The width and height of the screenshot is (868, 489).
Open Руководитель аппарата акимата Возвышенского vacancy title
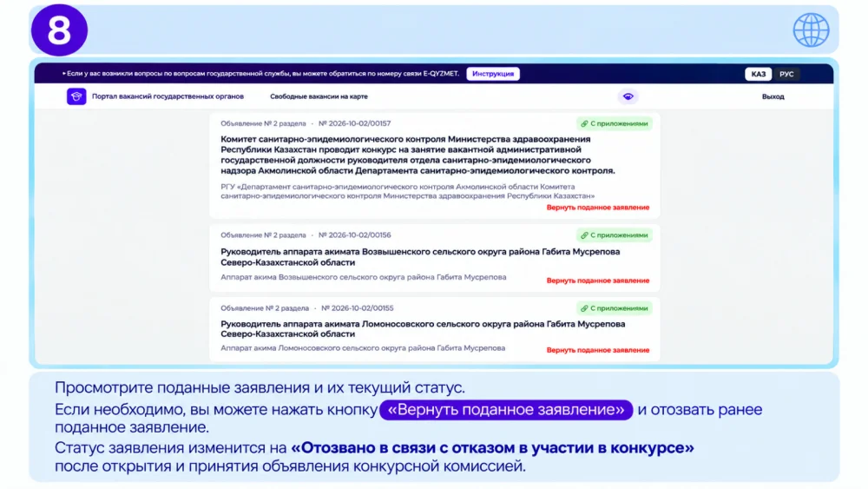point(420,257)
